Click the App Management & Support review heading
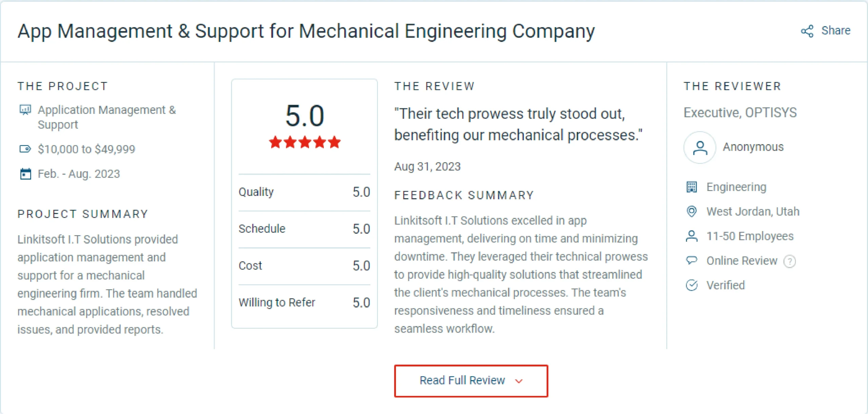 coord(305,31)
